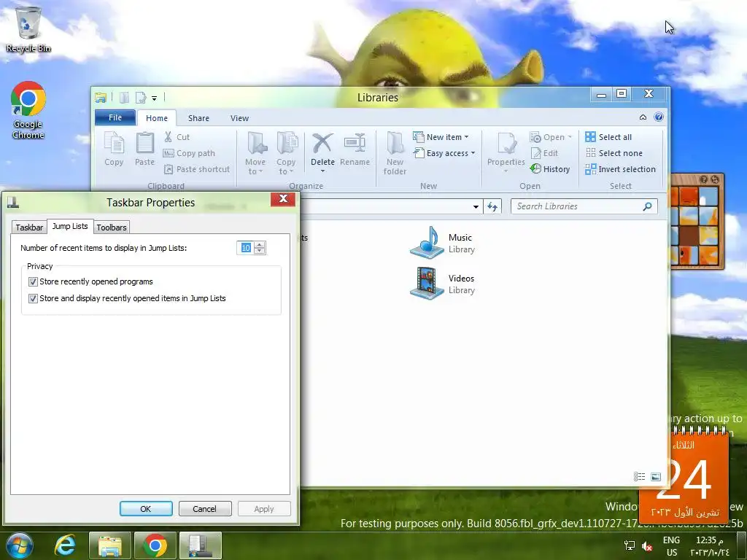Viewport: 747px width, 560px height.
Task: Switch to large icons view in Libraries
Action: click(x=656, y=477)
